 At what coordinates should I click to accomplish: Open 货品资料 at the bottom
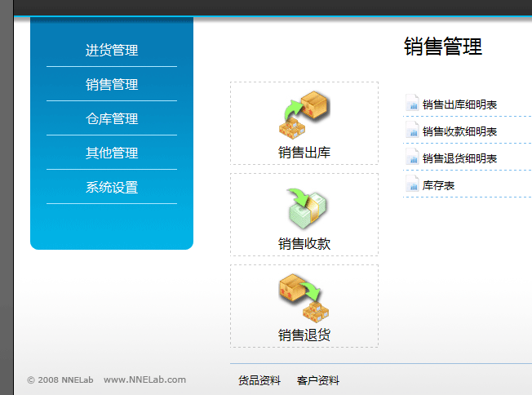pyautogui.click(x=259, y=380)
